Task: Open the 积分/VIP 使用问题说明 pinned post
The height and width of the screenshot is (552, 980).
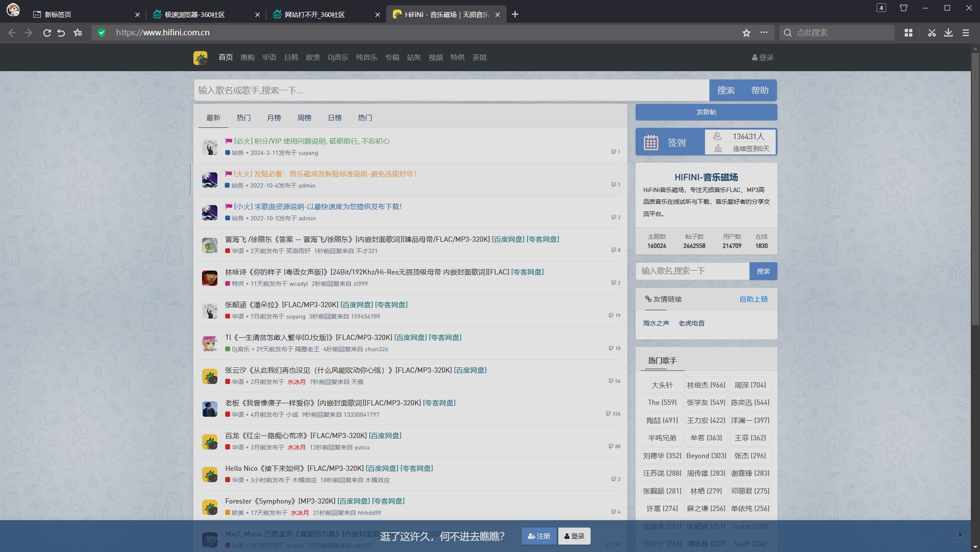Action: [312, 141]
